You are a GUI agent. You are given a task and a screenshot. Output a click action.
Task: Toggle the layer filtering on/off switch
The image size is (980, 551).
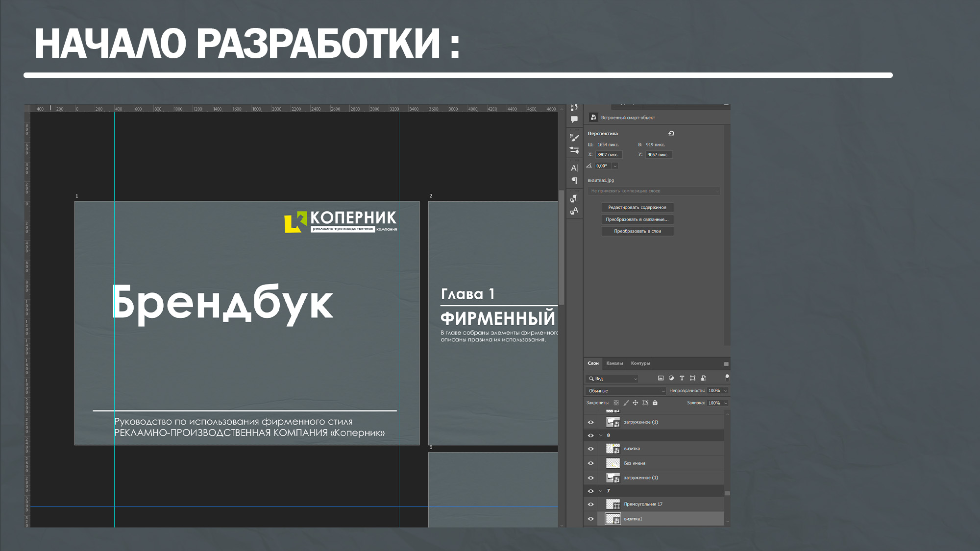(727, 377)
